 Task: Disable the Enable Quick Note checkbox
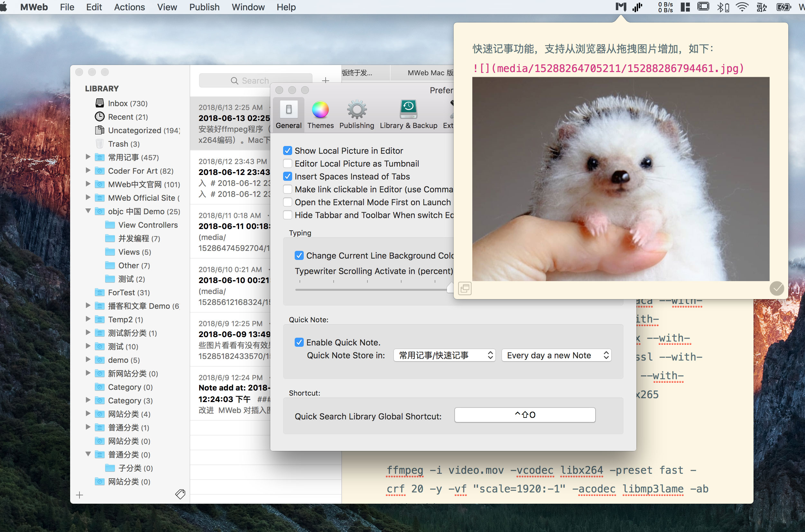(x=299, y=342)
